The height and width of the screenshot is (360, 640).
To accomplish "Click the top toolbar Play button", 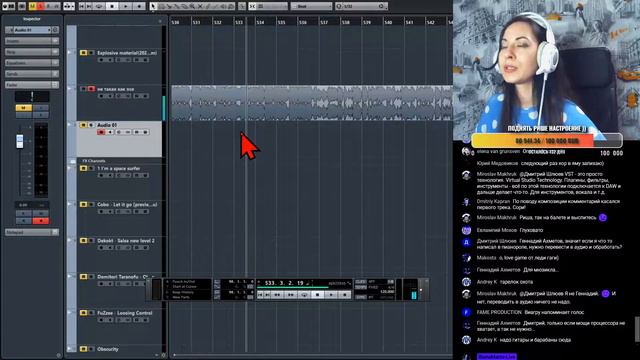I will (125, 6).
